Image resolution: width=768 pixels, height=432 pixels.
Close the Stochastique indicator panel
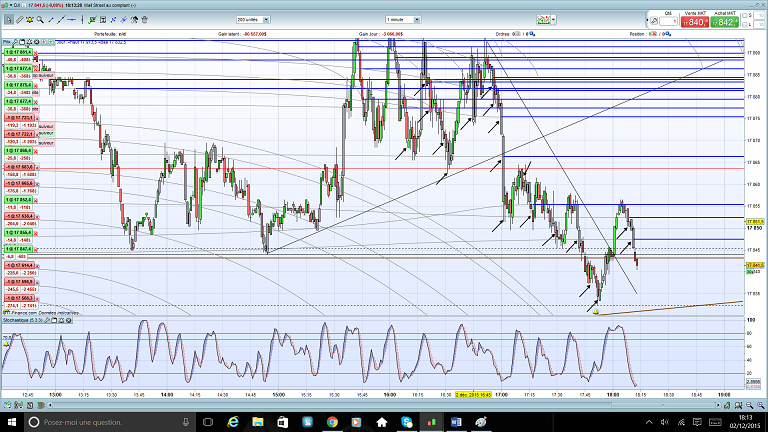[69, 320]
